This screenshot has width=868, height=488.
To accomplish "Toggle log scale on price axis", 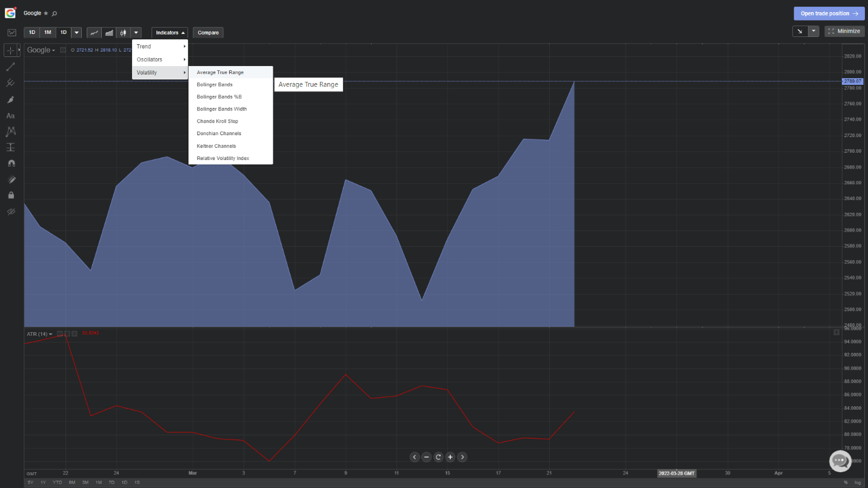I will pos(857,483).
